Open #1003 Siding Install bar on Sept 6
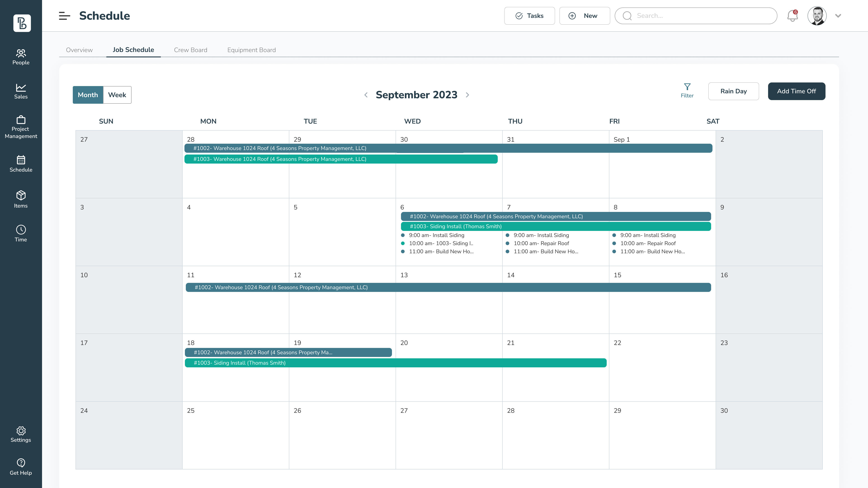This screenshot has height=488, width=868. coord(556,226)
